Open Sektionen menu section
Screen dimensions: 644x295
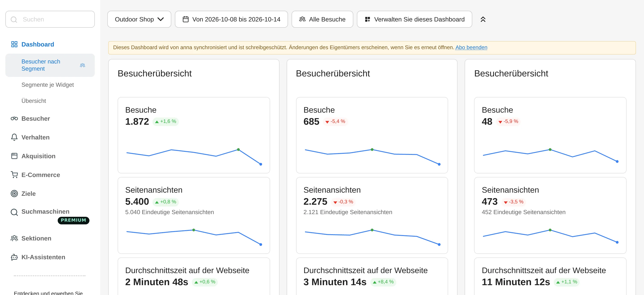36,238
